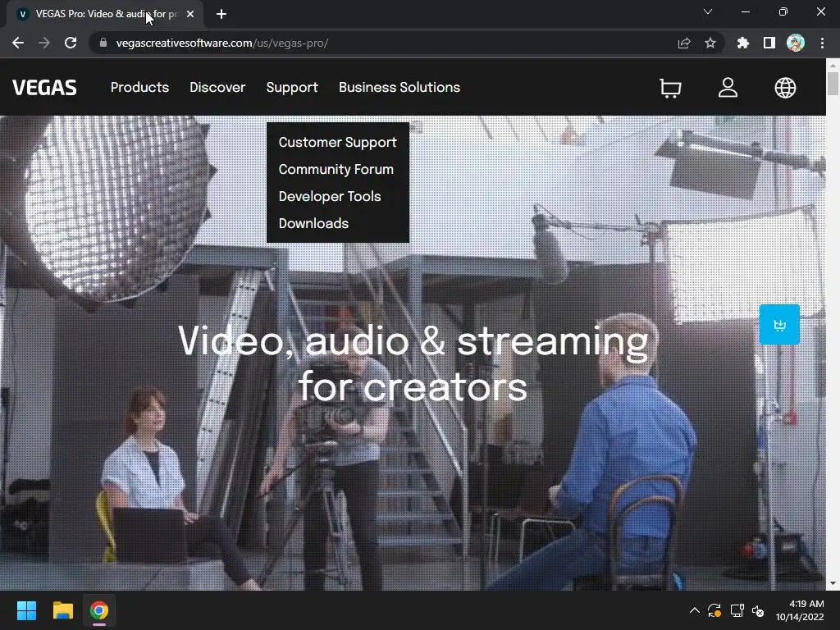Open the shopping cart icon in header
840x630 pixels.
coord(670,88)
